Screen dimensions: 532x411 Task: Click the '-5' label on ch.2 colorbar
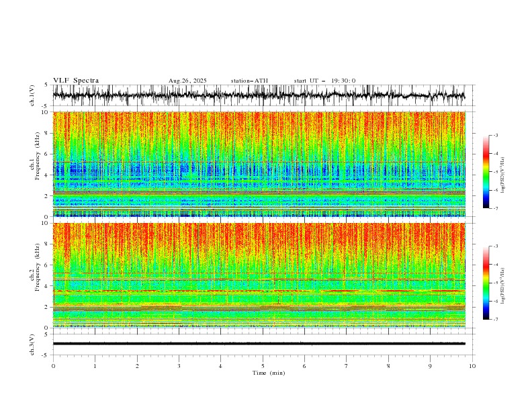[495, 283]
